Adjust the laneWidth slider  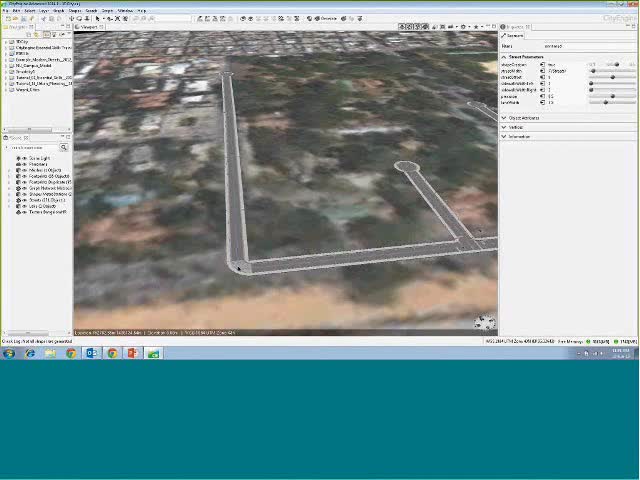point(612,102)
